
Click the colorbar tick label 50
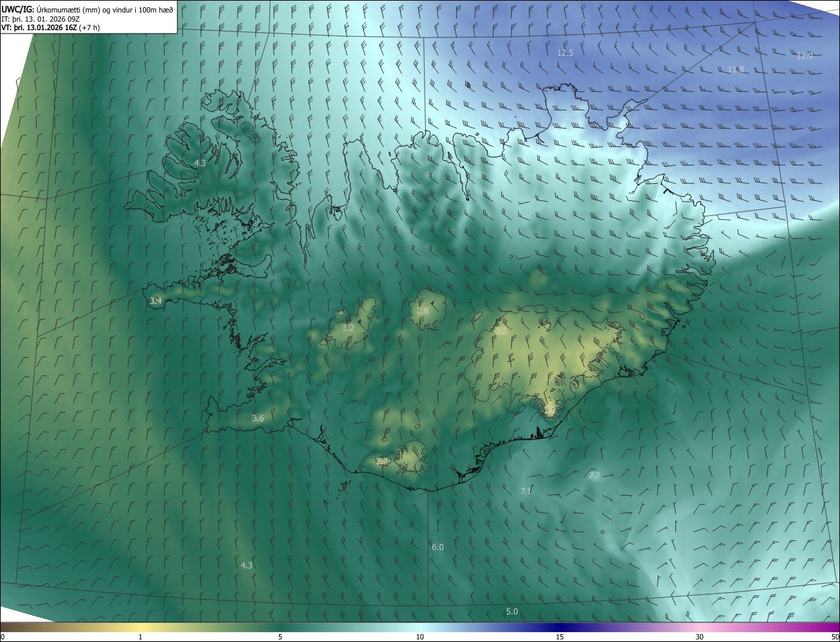click(835, 637)
